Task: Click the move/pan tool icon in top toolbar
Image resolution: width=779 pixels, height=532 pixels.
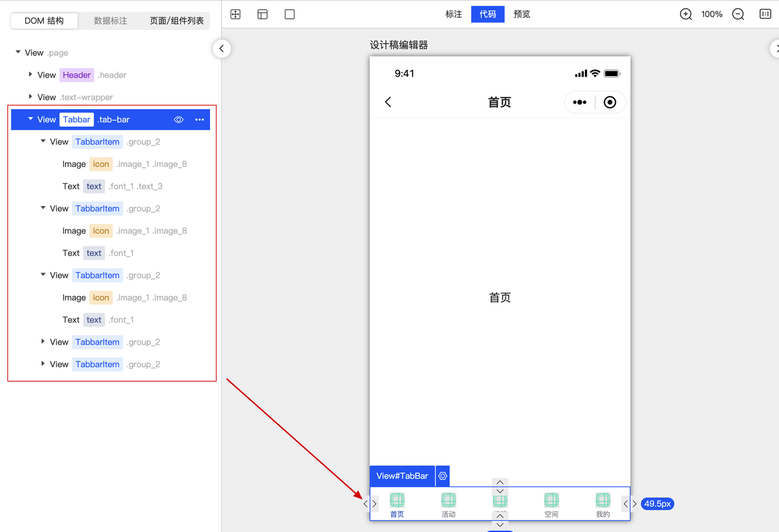Action: [236, 13]
